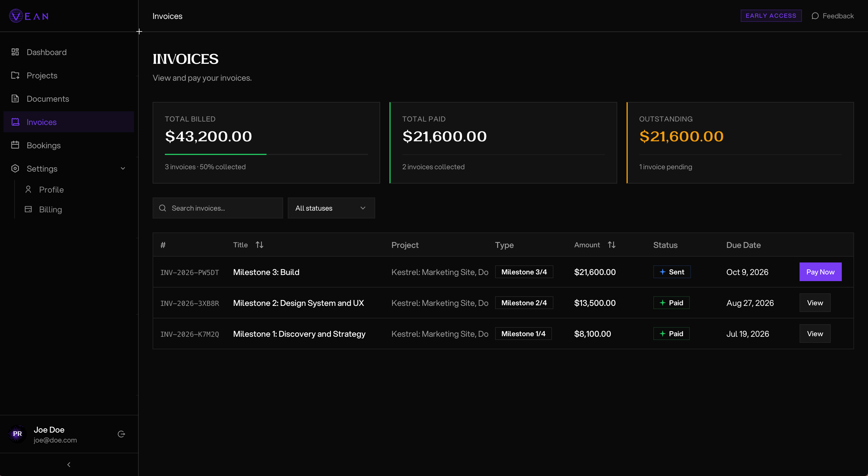Click the Settings gear icon
The width and height of the screenshot is (868, 476).
[15, 168]
